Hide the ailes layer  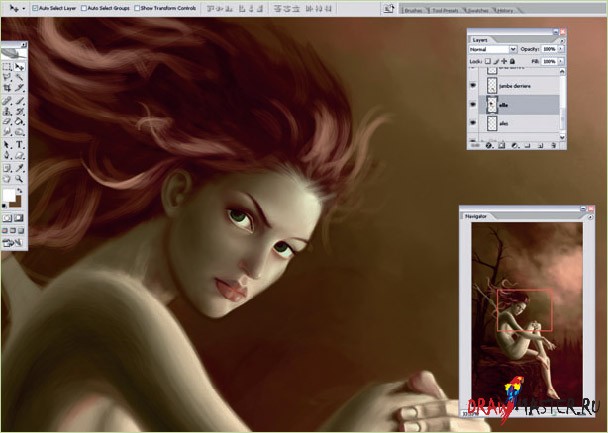pyautogui.click(x=473, y=123)
